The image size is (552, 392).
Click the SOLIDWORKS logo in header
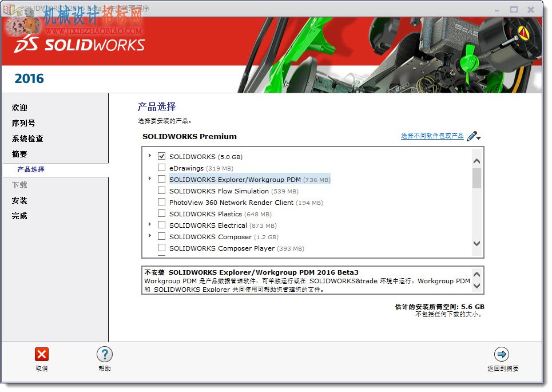tap(79, 45)
